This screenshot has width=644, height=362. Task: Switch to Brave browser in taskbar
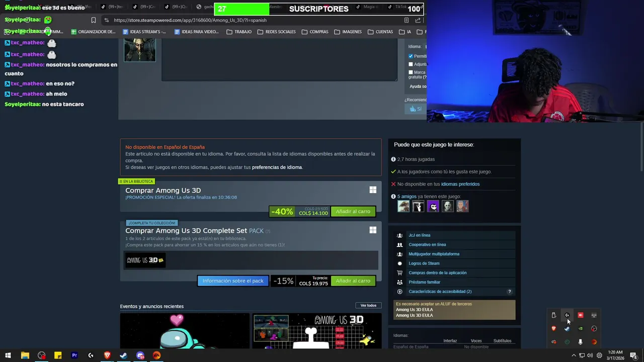pos(107,355)
